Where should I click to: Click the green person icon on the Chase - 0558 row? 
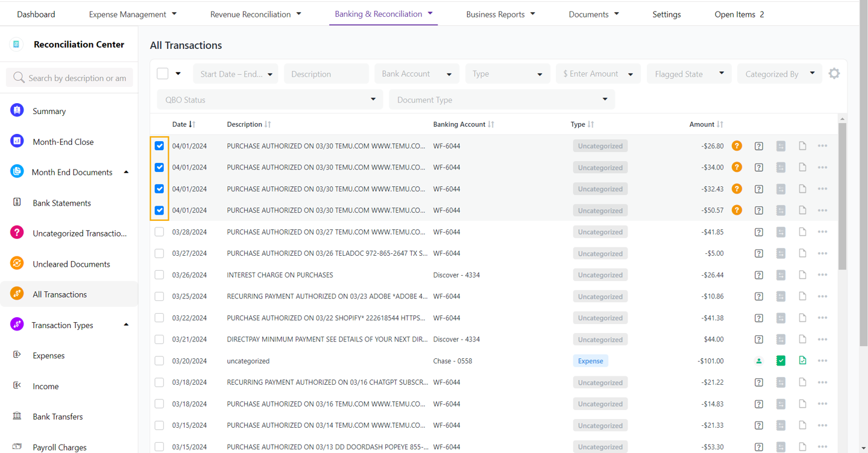click(x=759, y=361)
